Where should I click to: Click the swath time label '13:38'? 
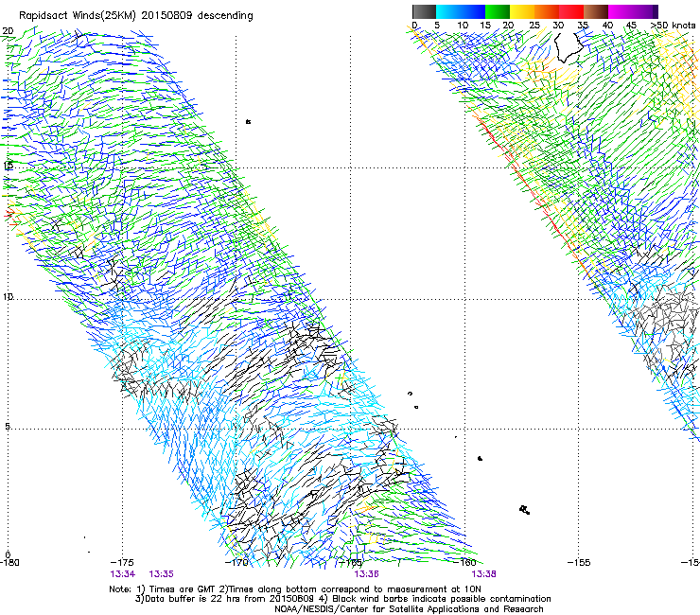click(483, 574)
